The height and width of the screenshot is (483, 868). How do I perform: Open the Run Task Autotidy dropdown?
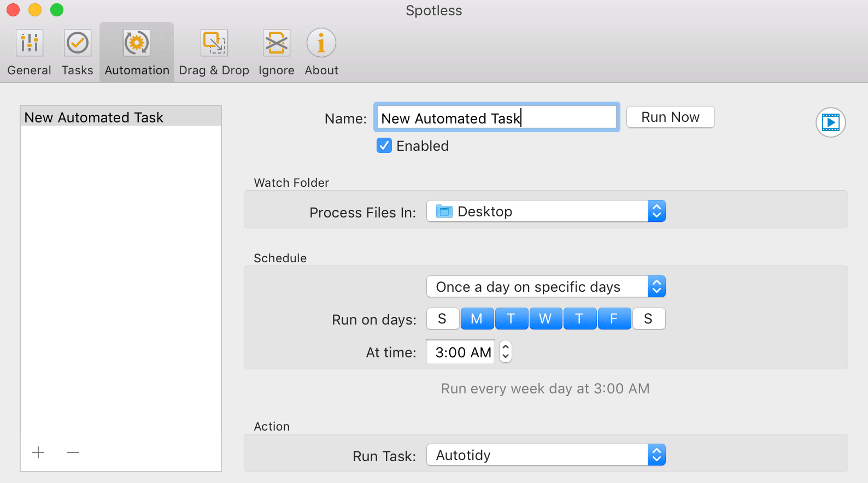pos(546,455)
